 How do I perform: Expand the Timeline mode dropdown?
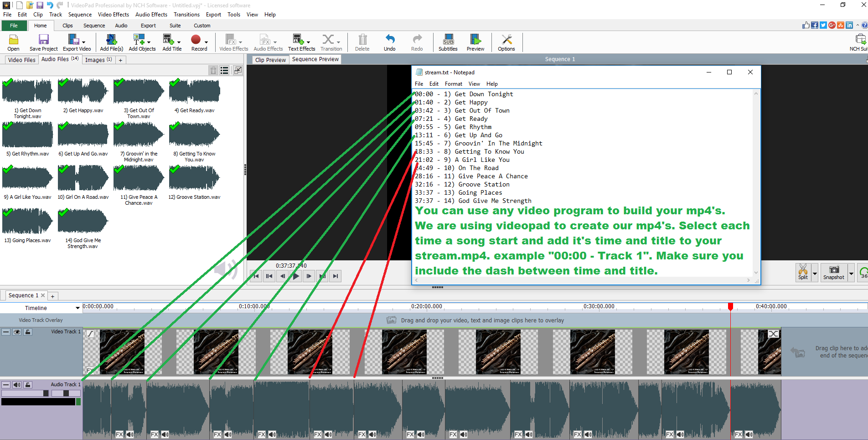[x=77, y=308]
